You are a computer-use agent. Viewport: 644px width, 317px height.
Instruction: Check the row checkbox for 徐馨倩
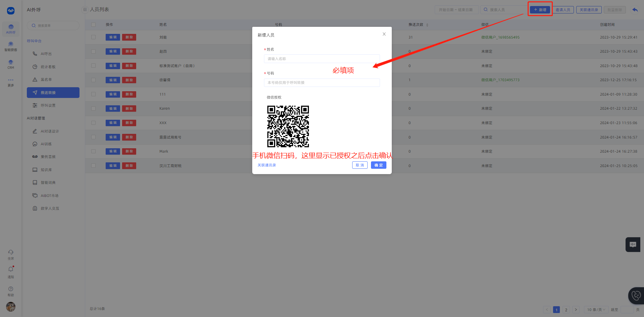[x=93, y=80]
